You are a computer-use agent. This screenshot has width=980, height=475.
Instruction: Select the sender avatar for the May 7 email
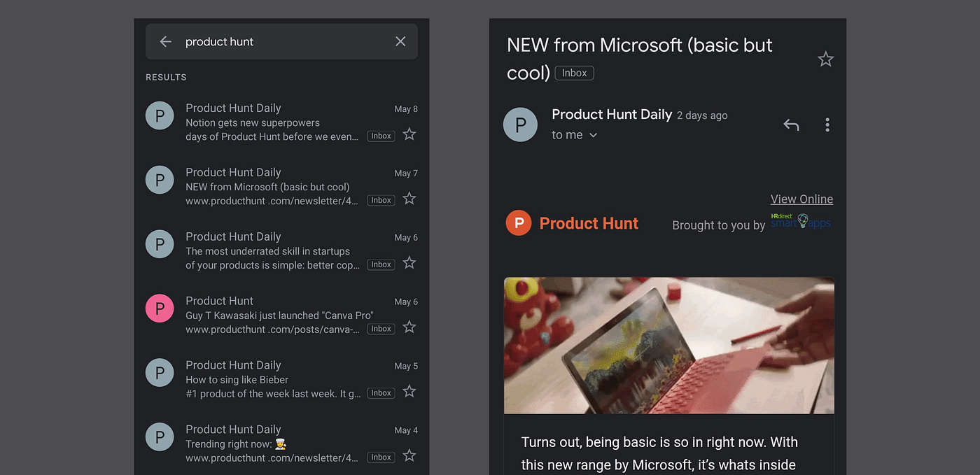pyautogui.click(x=160, y=180)
